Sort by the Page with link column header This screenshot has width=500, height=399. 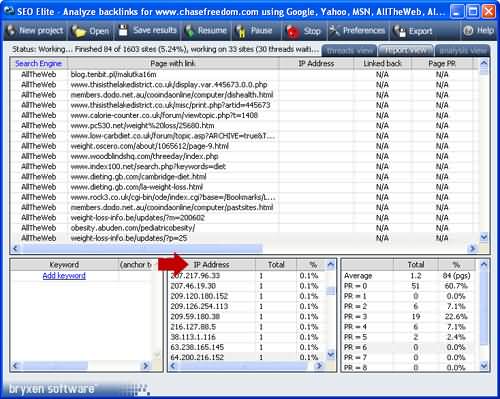coord(173,63)
